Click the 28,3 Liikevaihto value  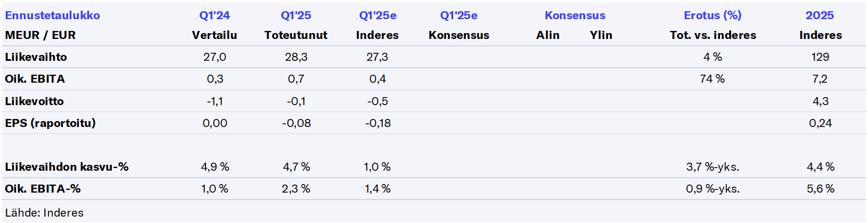(296, 57)
